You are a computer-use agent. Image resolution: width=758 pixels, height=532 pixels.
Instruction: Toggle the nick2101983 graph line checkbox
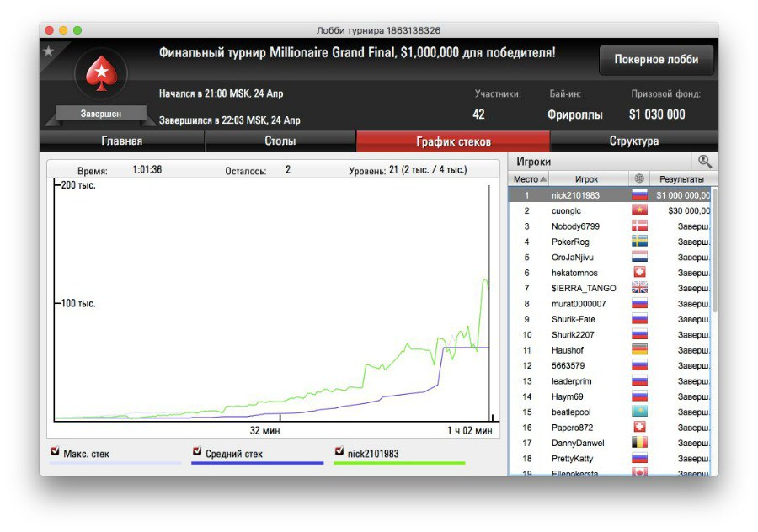pyautogui.click(x=339, y=451)
